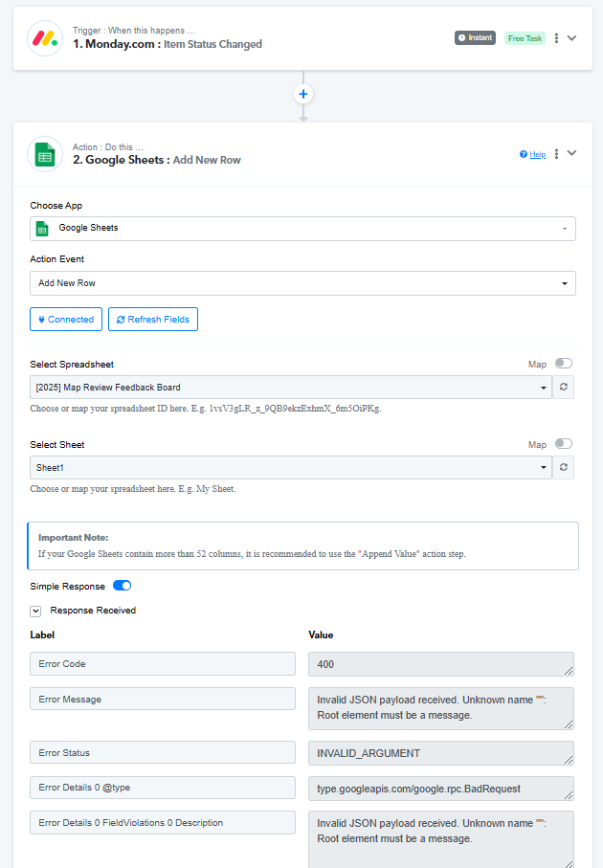Collapse the Response Received section
Screen dimensions: 603x868
(35, 612)
